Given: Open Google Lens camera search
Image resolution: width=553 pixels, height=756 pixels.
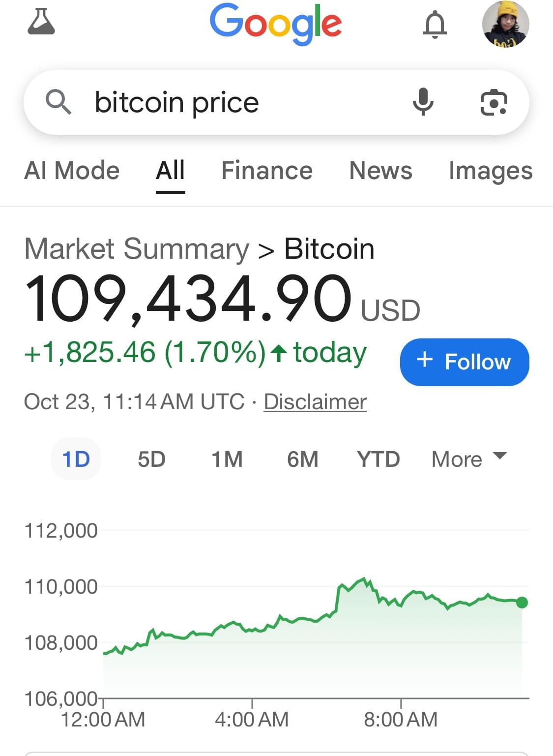Looking at the screenshot, I should [494, 102].
